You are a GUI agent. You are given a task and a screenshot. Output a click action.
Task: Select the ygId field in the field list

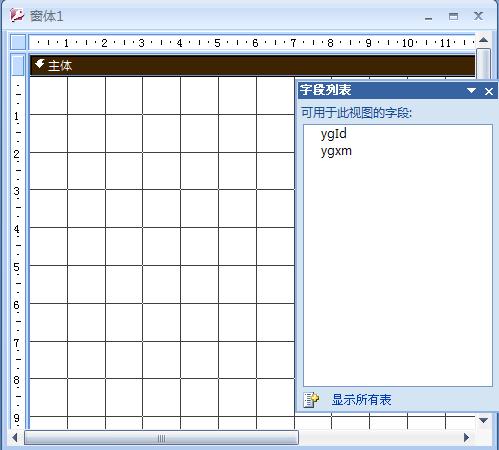pos(334,134)
